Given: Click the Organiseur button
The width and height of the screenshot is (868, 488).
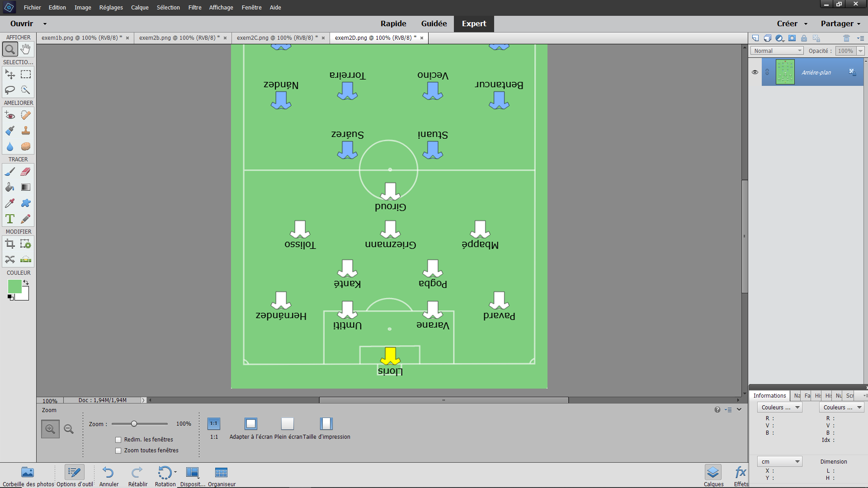Looking at the screenshot, I should [x=222, y=476].
